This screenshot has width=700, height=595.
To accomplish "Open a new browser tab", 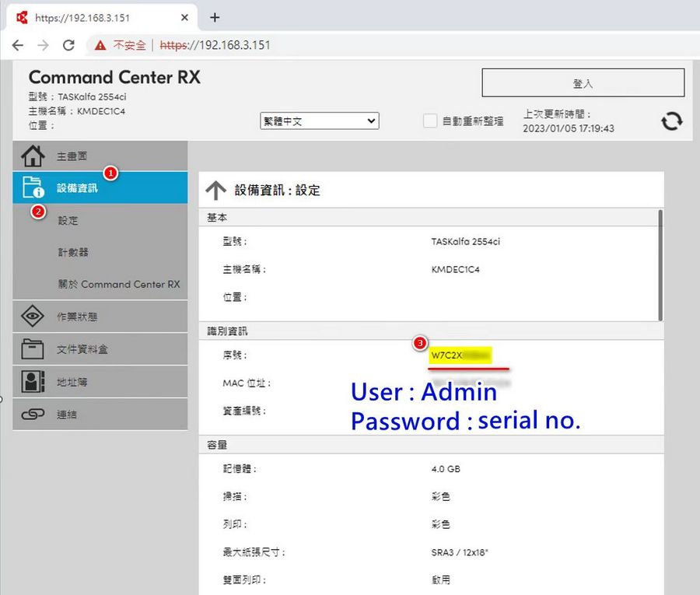I will pyautogui.click(x=215, y=17).
